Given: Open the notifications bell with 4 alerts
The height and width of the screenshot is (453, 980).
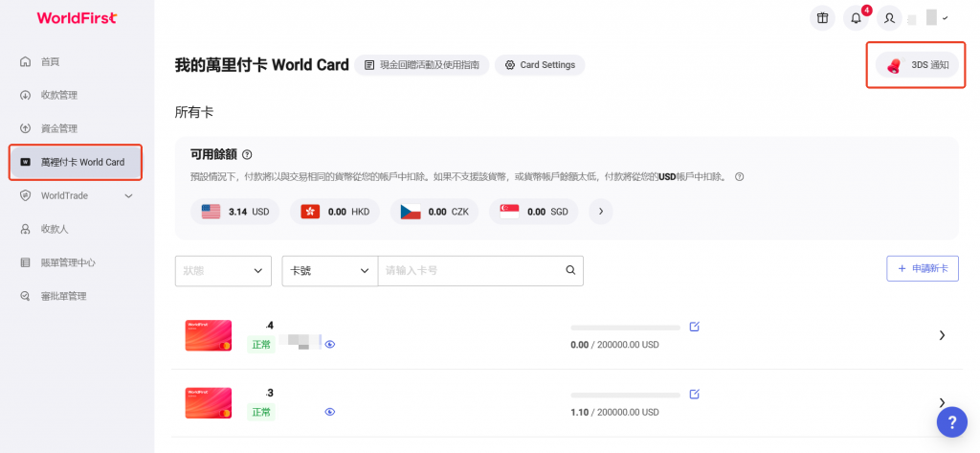Looking at the screenshot, I should click(857, 18).
